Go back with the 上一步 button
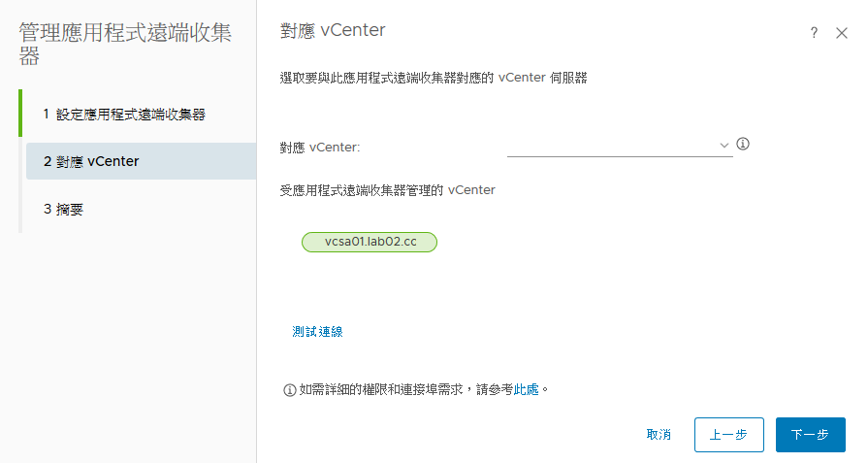 (x=729, y=435)
